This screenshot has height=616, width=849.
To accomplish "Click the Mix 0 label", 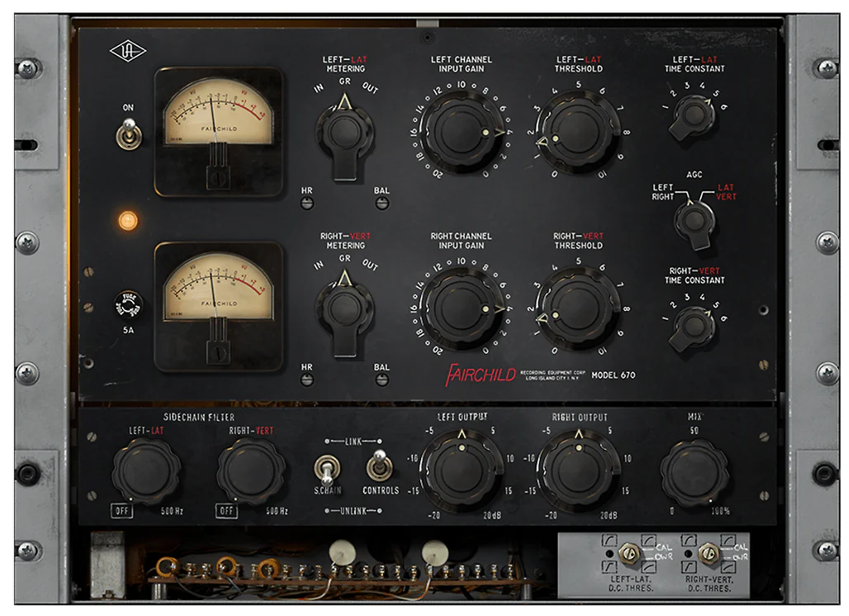I will pos(672,511).
